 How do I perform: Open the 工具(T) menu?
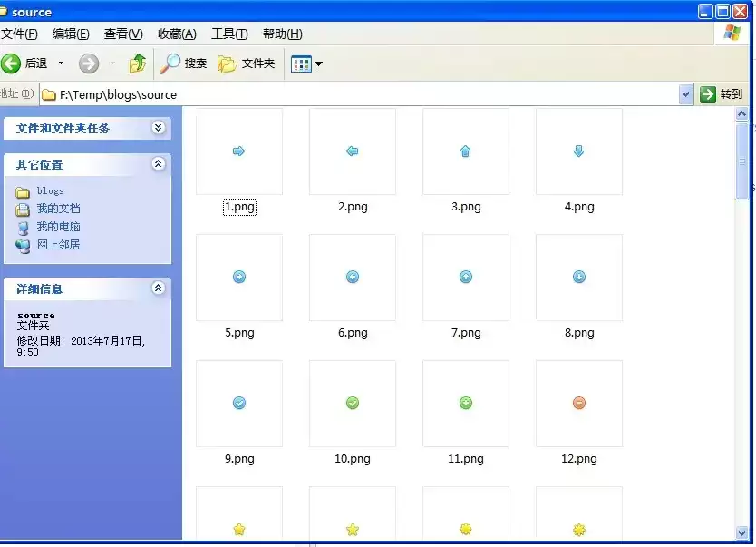click(x=229, y=34)
